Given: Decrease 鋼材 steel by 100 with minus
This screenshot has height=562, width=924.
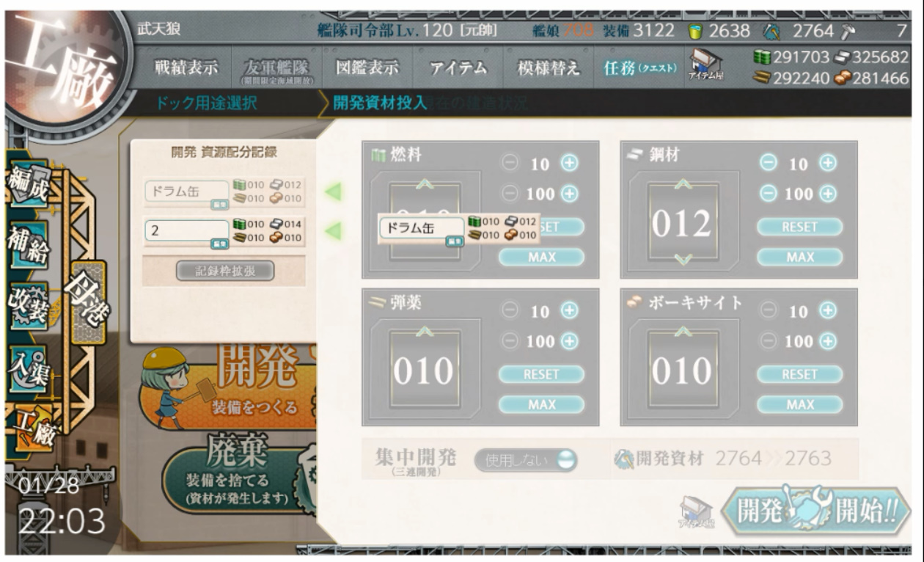Looking at the screenshot, I should [x=766, y=194].
